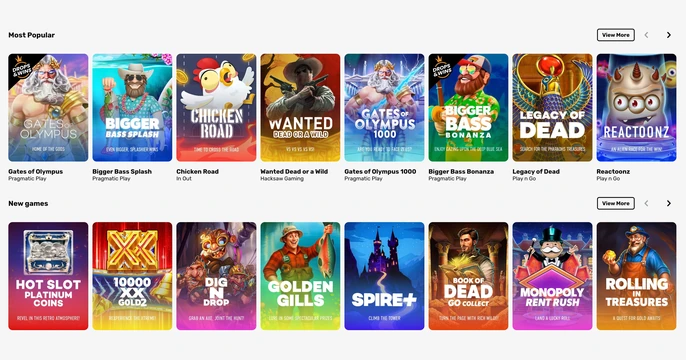Click the Legacy of Dead title text

click(x=536, y=171)
